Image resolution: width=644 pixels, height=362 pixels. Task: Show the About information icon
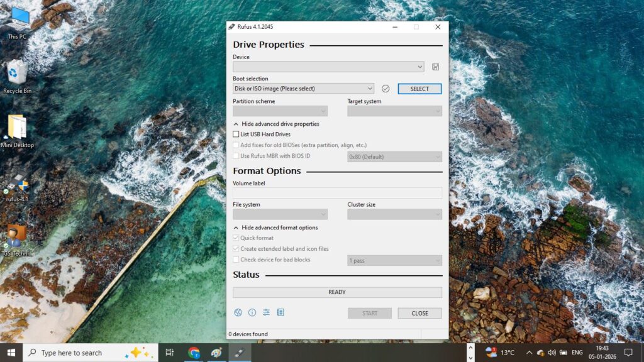point(252,313)
